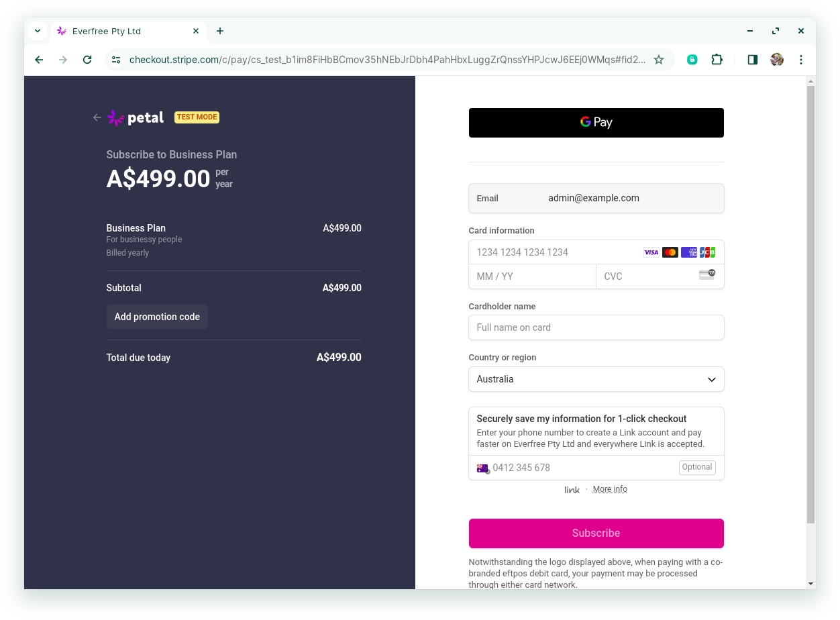Viewport: 840px width, 620px height.
Task: Focus the Cardholder name field
Action: [596, 327]
